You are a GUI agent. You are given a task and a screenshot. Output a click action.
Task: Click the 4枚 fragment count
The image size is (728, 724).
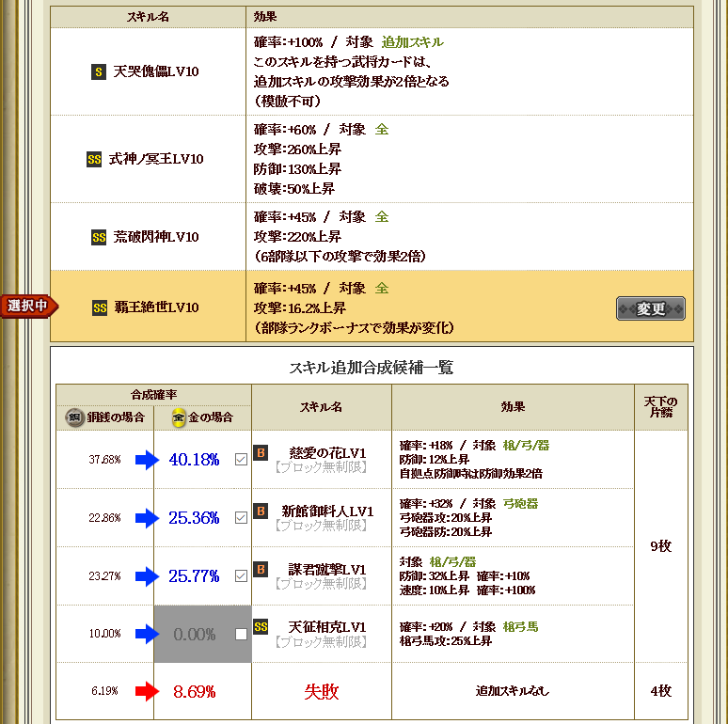pos(660,691)
